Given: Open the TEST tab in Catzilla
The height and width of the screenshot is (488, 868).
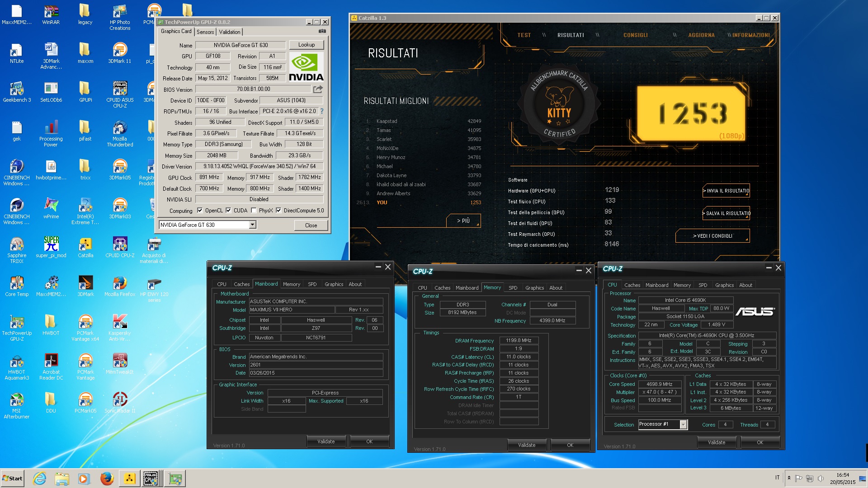Looking at the screenshot, I should pyautogui.click(x=524, y=35).
